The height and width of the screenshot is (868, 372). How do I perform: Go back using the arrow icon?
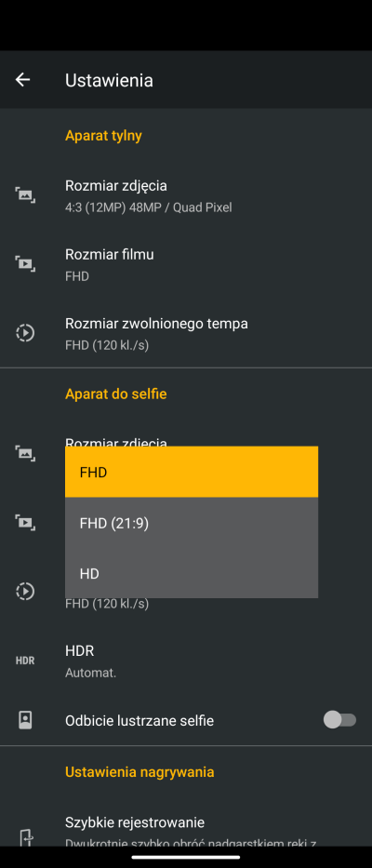[x=22, y=80]
